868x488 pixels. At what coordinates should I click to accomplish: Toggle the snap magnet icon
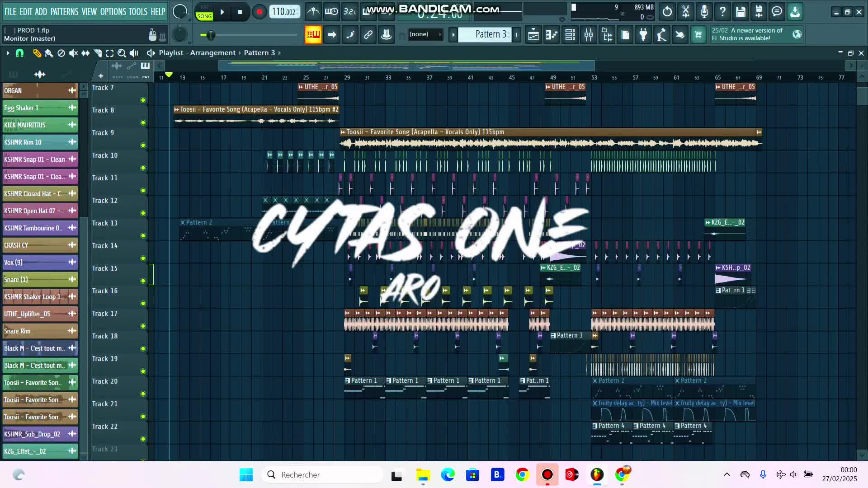pyautogui.click(x=19, y=53)
